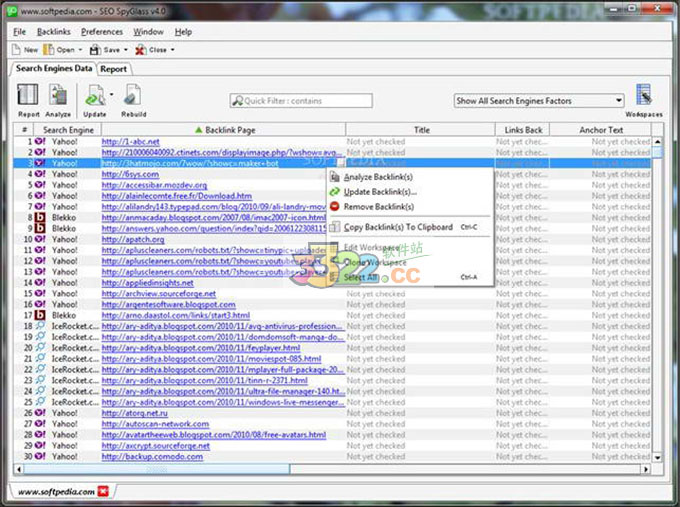680x507 pixels.
Task: Click the New project icon
Action: pyautogui.click(x=16, y=50)
